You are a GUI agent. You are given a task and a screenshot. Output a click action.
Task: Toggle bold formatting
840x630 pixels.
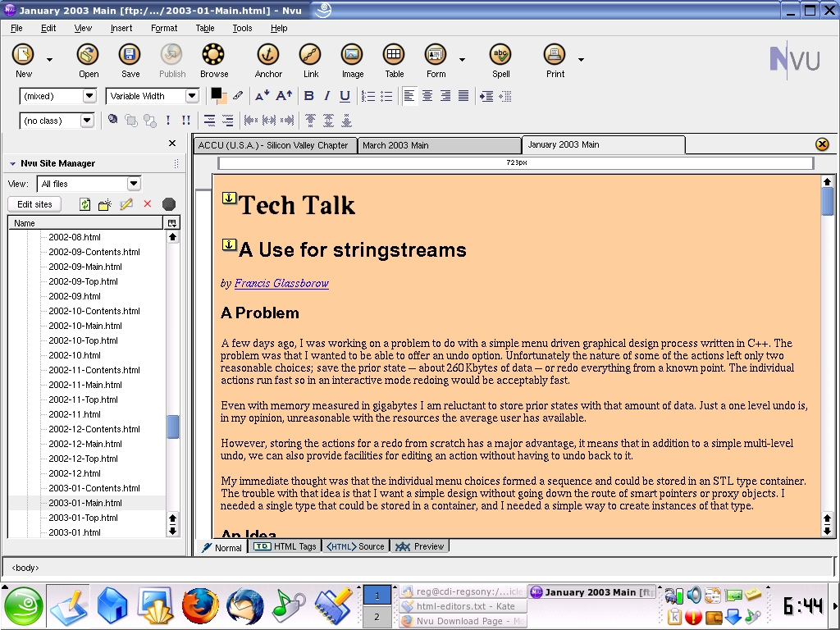point(309,96)
